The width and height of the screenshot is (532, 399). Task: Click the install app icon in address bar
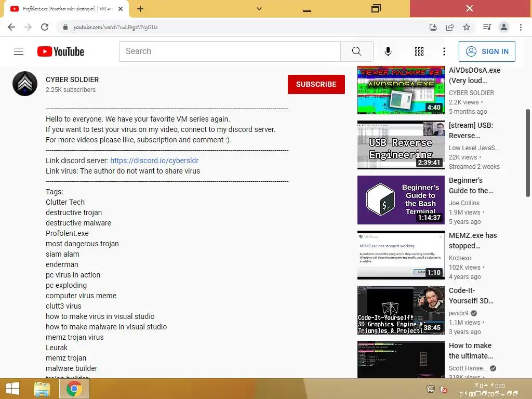(x=433, y=27)
